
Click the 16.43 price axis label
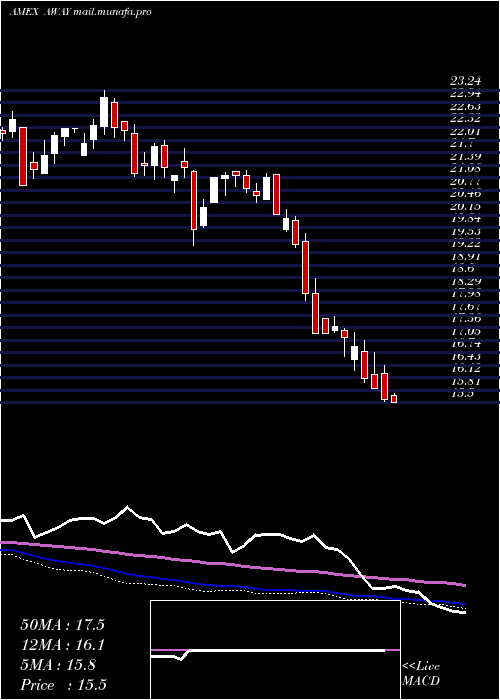pyautogui.click(x=465, y=357)
